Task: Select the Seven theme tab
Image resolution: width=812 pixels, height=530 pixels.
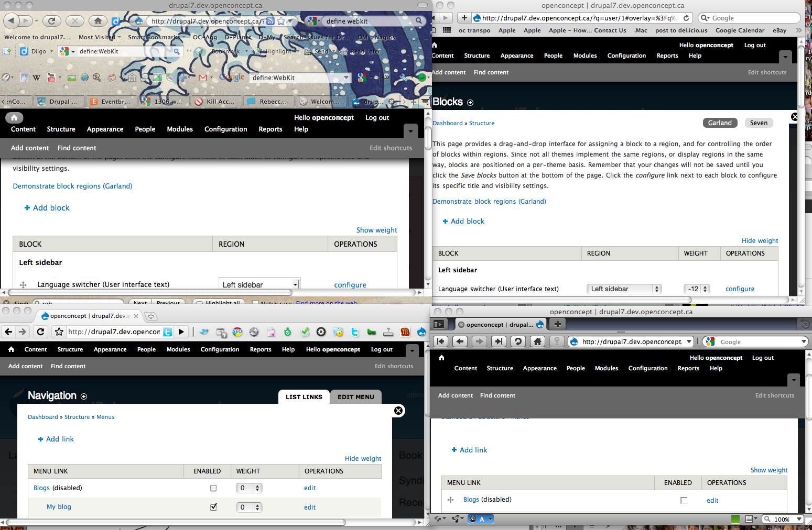Action: click(759, 123)
